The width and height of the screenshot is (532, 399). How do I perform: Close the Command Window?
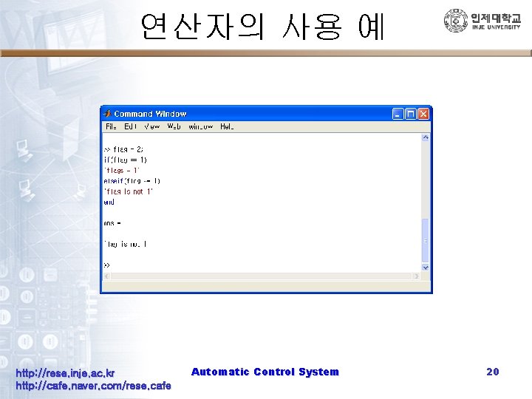423,114
